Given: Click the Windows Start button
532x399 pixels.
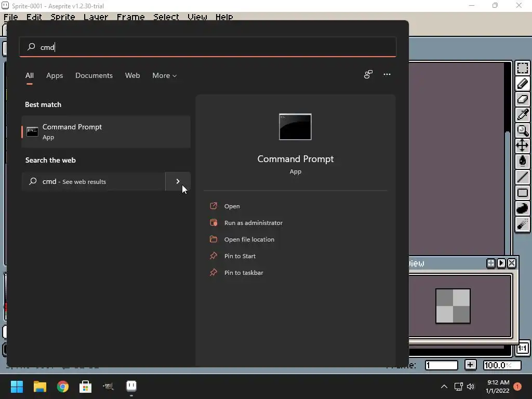Looking at the screenshot, I should 17,387.
